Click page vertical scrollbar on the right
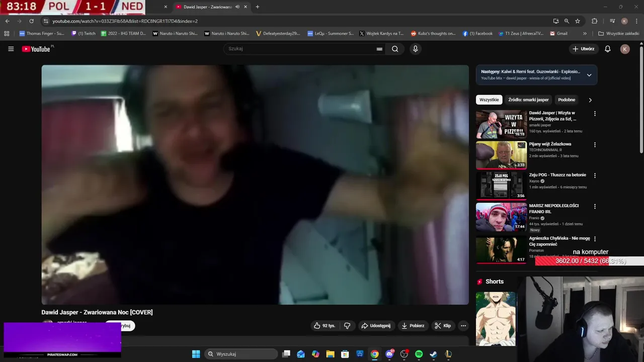This screenshot has width=644, height=362. click(x=641, y=101)
